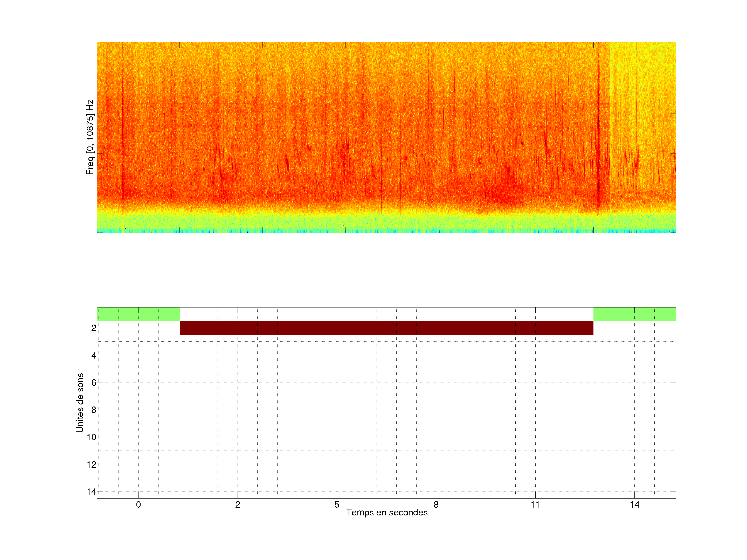Click y-axis tick label 6

click(x=94, y=383)
